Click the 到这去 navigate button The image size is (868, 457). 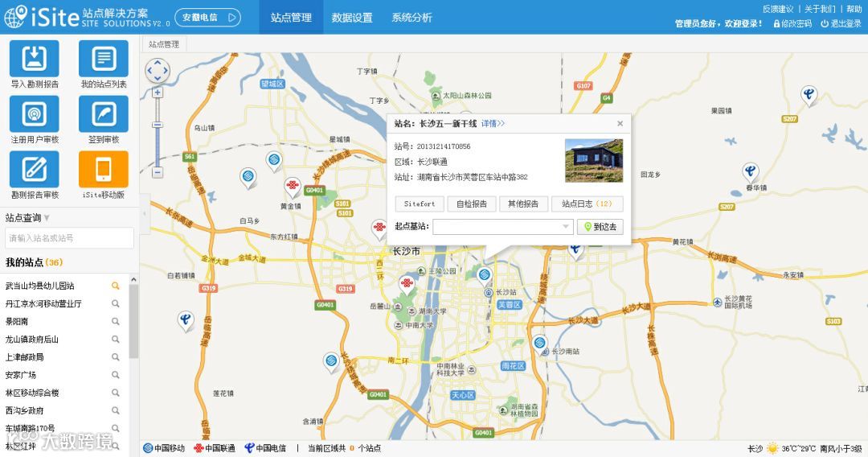(600, 227)
